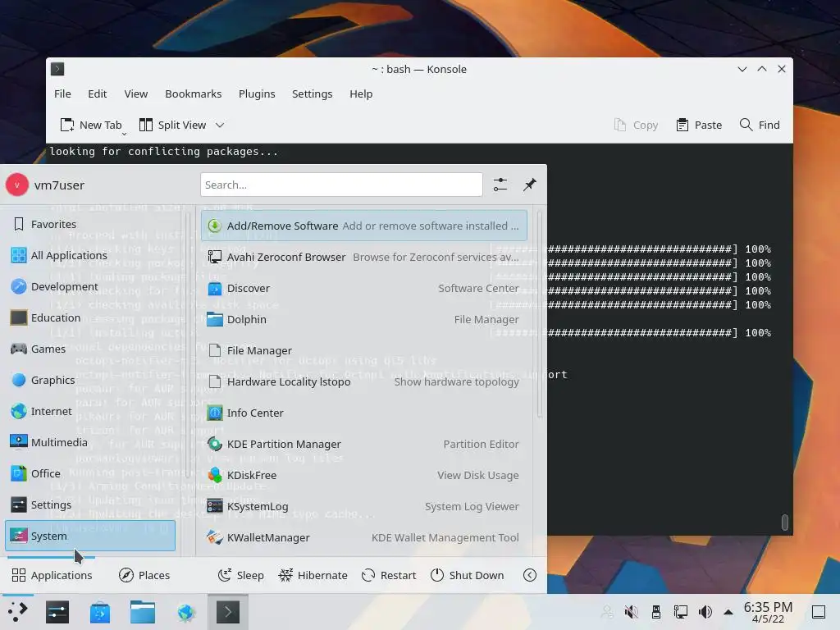840x630 pixels.
Task: Open Info Center
Action: [x=363, y=413]
